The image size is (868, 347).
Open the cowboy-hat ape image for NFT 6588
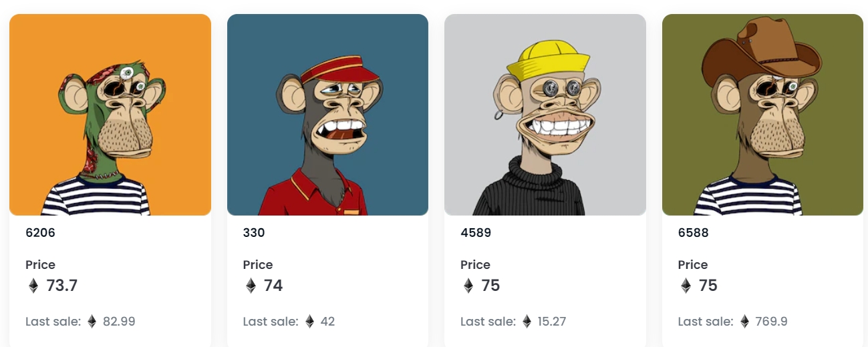pos(762,115)
